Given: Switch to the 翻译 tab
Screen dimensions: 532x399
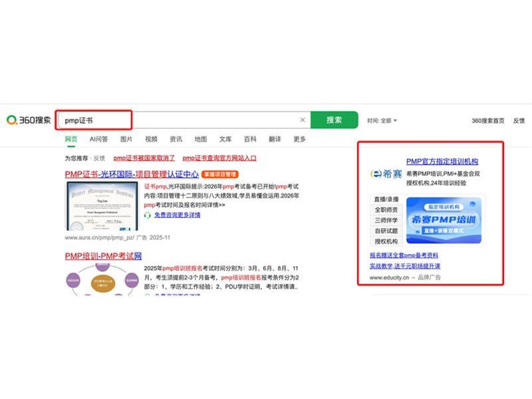Looking at the screenshot, I should point(275,139).
